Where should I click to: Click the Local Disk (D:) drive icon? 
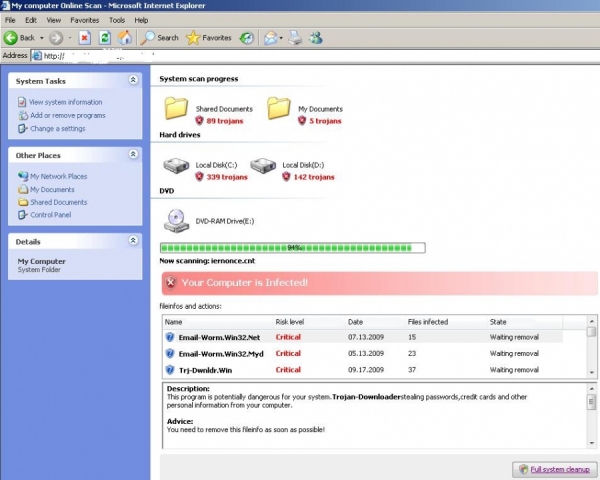point(263,166)
